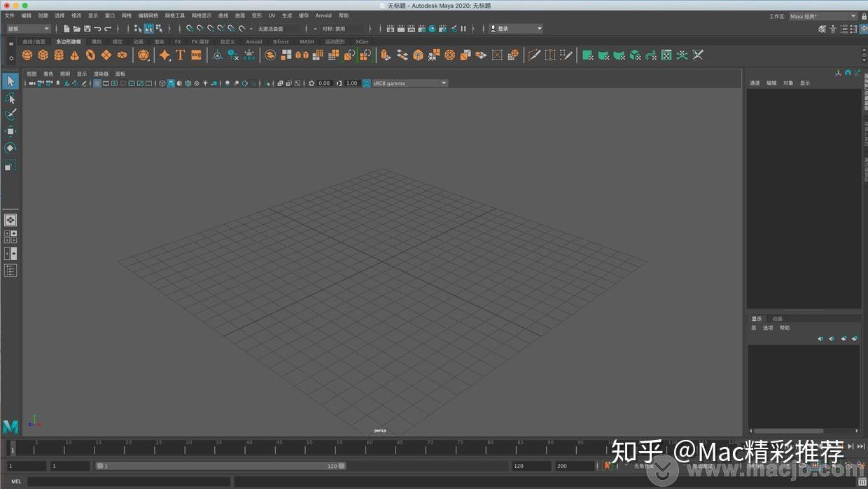Click the persp label in the viewport
The height and width of the screenshot is (489, 868).
[x=379, y=430]
